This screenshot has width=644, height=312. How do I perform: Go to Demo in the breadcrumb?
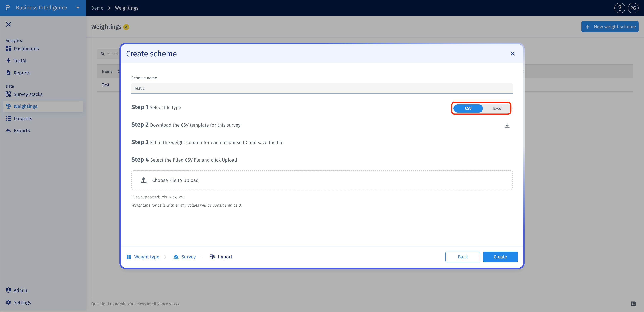(x=97, y=8)
